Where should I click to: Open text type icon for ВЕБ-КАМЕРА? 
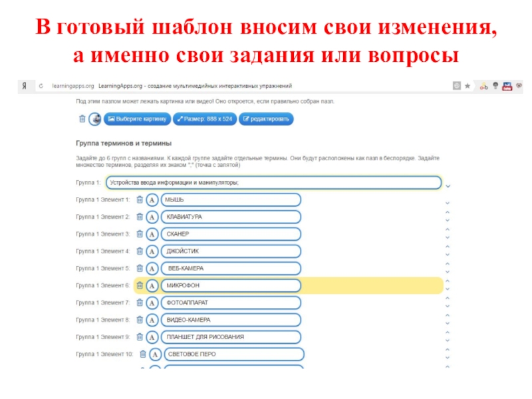coord(152,269)
